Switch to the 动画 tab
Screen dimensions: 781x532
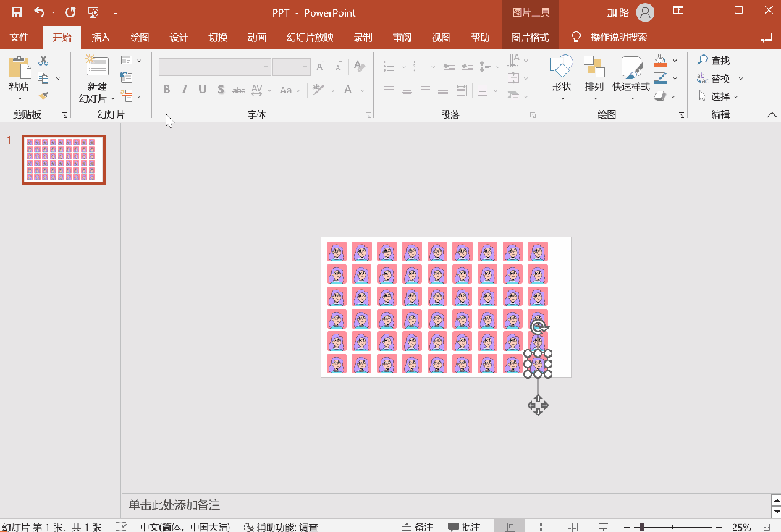tap(256, 38)
